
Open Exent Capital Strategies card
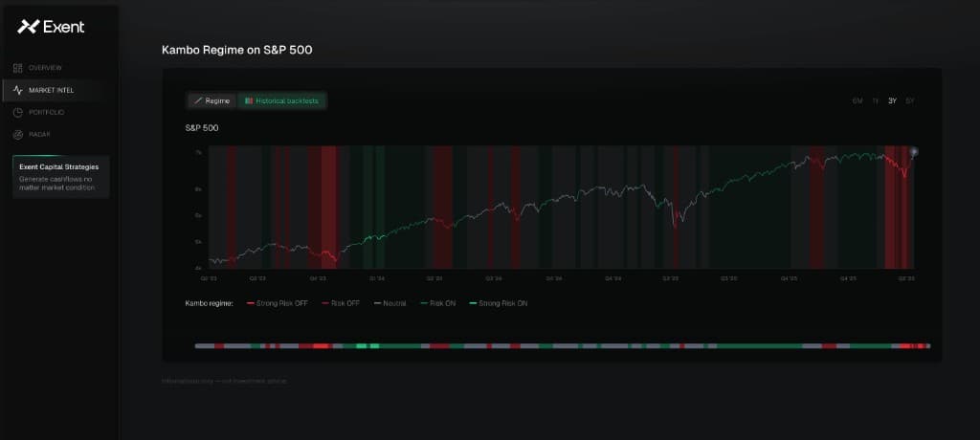tap(60, 177)
